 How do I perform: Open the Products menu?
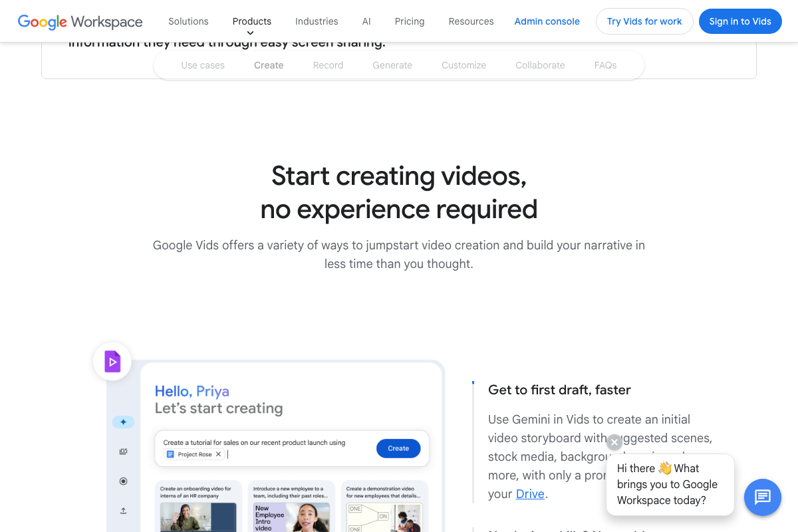coord(252,21)
